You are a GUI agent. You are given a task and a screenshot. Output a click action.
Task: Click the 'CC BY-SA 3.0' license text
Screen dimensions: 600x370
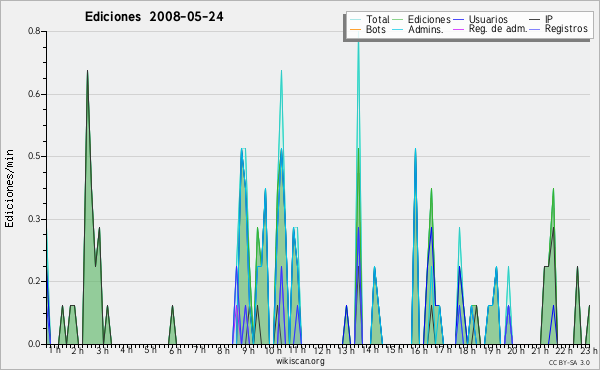[569, 362]
